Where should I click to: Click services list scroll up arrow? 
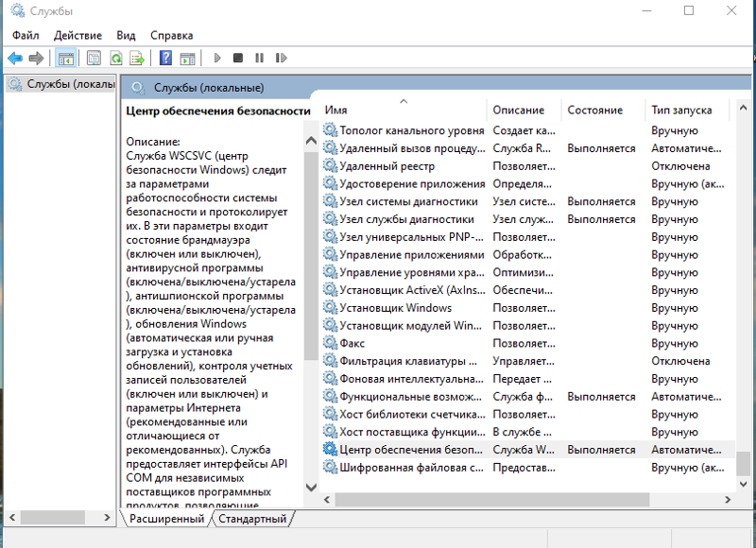point(743,108)
